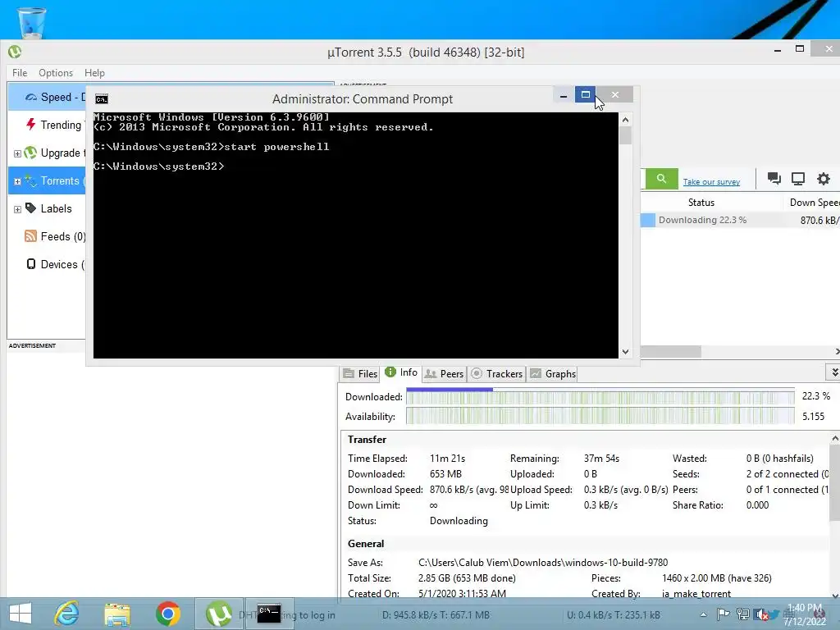Select Feeds (0) in sidebar
Screen dimensions: 840x630
[x=47, y=236]
